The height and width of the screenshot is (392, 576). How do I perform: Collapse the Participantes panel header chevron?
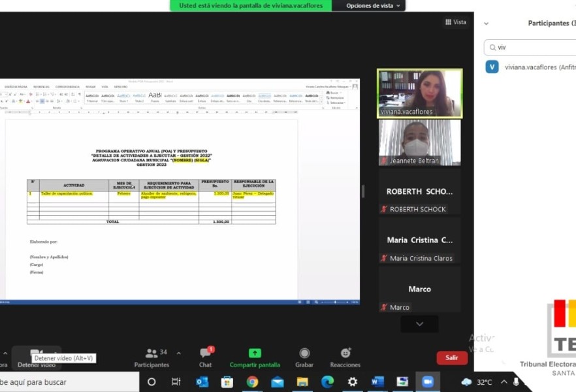(486, 24)
